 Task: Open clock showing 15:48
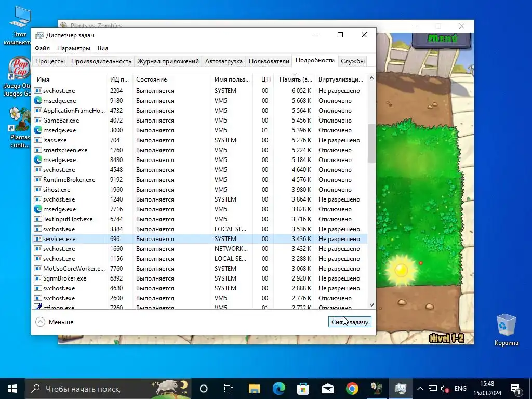[487, 389]
